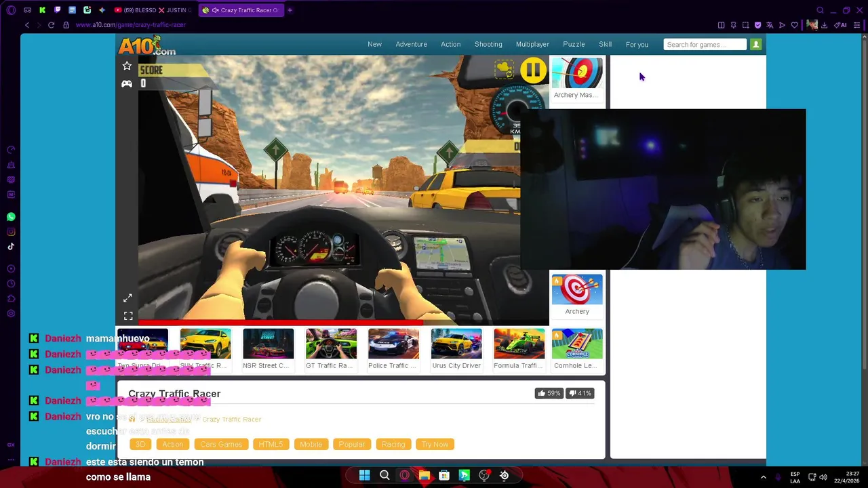Open the Adventure category
The width and height of the screenshot is (868, 488).
coord(412,44)
